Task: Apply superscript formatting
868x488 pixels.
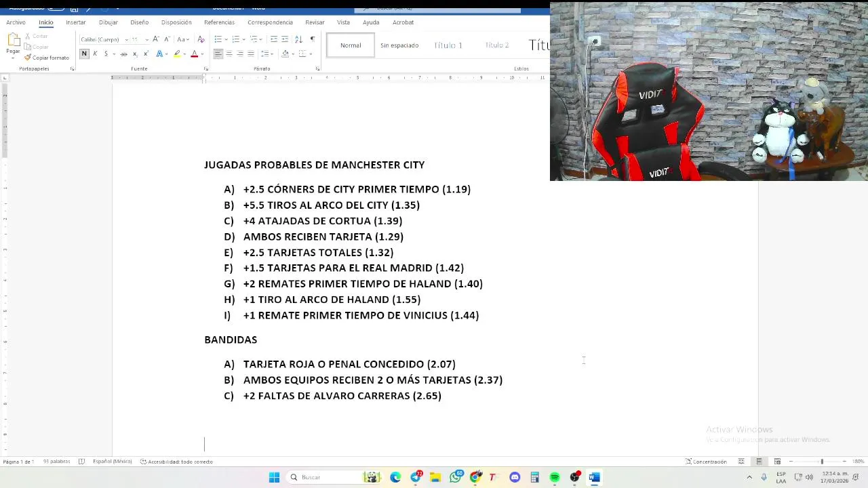Action: (x=145, y=54)
